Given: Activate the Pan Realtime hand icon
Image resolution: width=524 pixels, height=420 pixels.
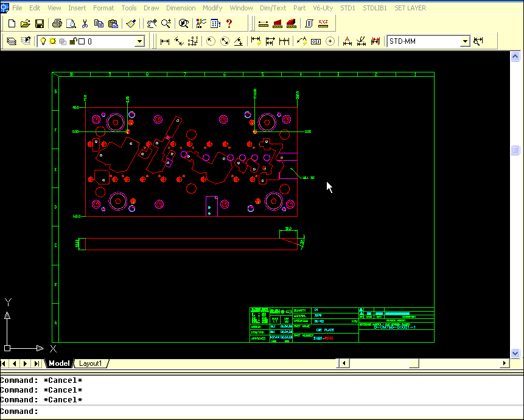Looking at the screenshot, I should pyautogui.click(x=152, y=23).
